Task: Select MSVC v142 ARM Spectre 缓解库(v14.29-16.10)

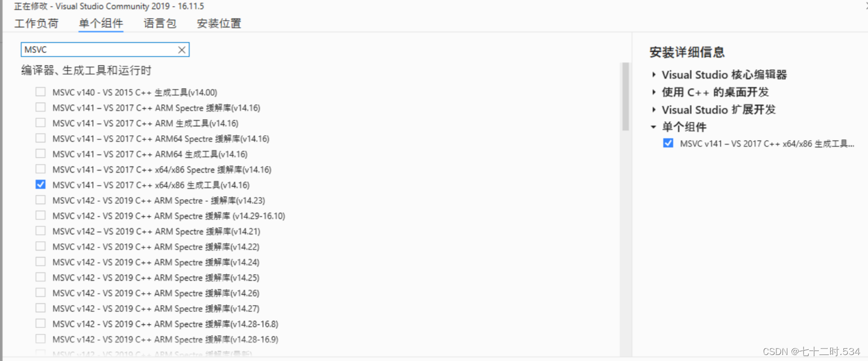Action: (40, 215)
